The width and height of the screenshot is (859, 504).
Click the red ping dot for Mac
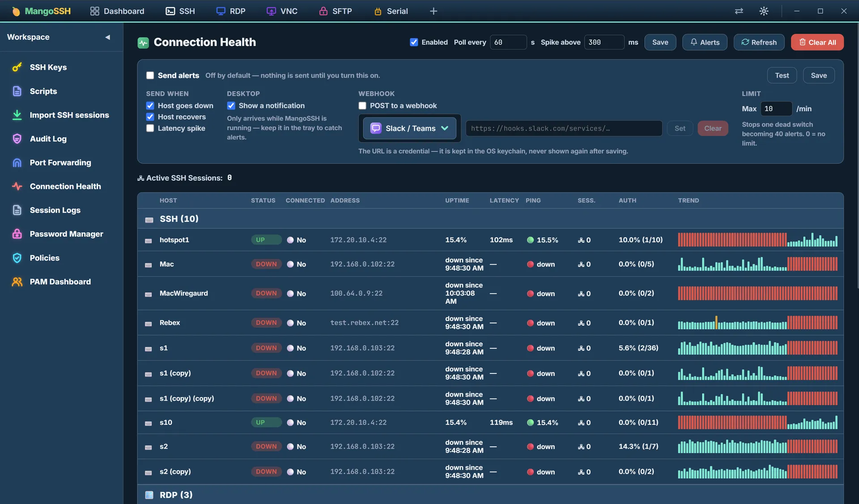[530, 264]
